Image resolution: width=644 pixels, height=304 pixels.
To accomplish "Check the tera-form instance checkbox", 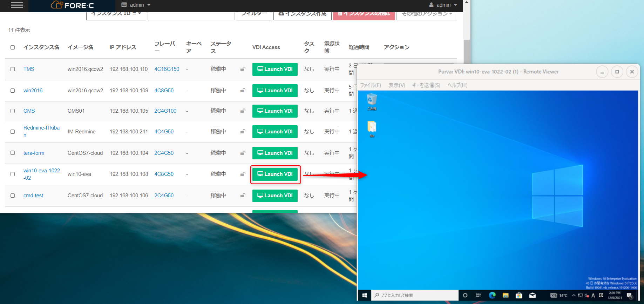I will click(13, 153).
